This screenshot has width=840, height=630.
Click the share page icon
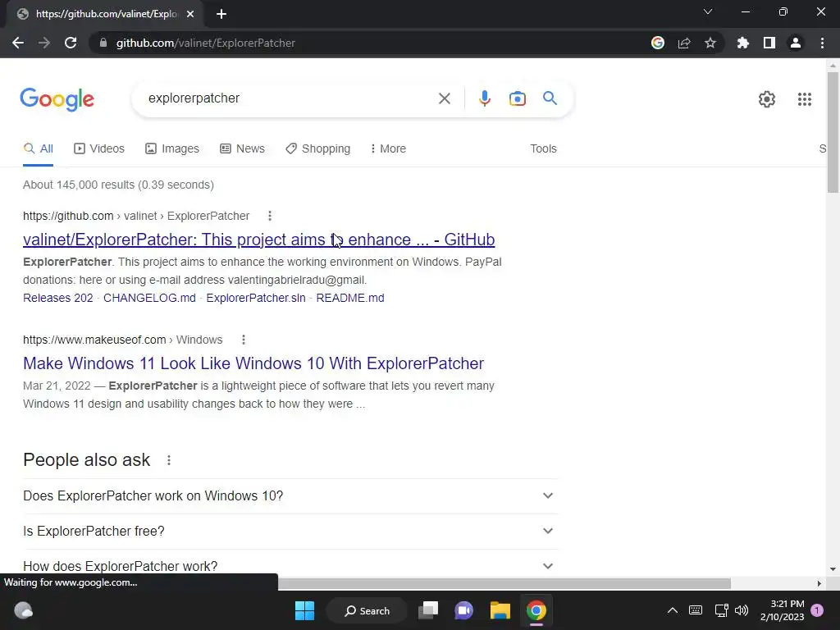point(684,43)
